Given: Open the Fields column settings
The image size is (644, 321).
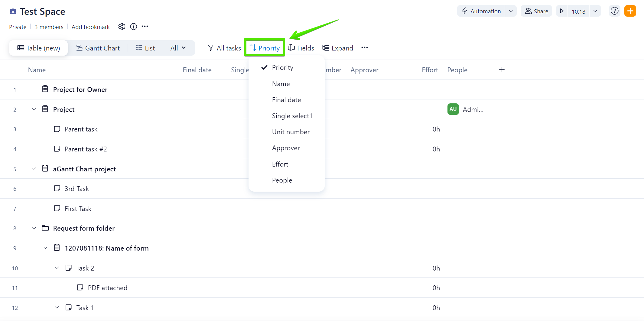Looking at the screenshot, I should [301, 48].
